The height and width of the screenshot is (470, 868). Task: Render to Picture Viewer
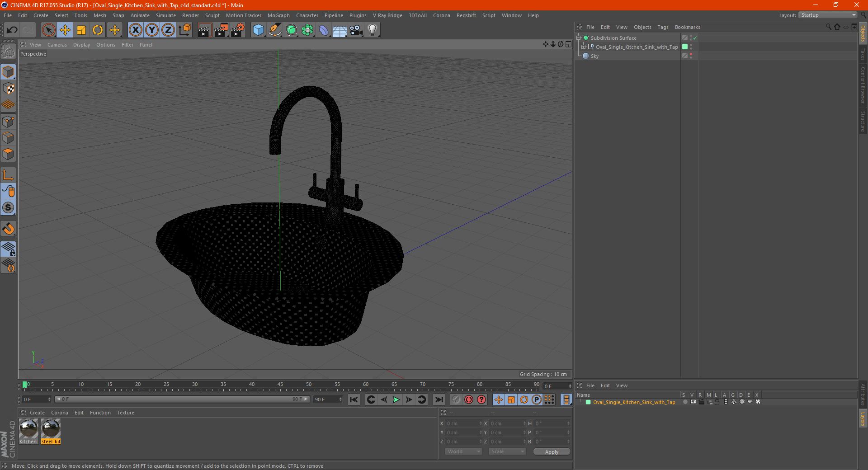coord(221,30)
